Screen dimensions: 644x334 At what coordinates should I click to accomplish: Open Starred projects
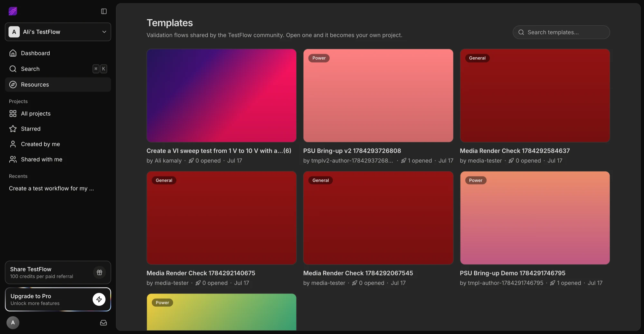(58, 129)
